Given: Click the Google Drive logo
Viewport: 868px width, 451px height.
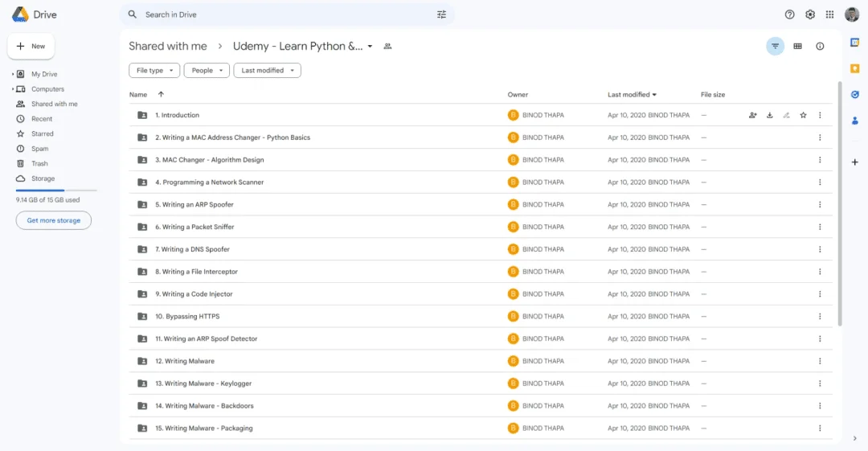Looking at the screenshot, I should pos(20,14).
